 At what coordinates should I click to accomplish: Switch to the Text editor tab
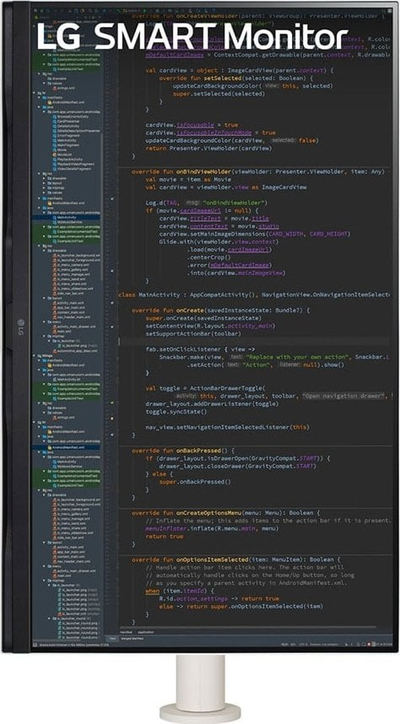coord(112,639)
